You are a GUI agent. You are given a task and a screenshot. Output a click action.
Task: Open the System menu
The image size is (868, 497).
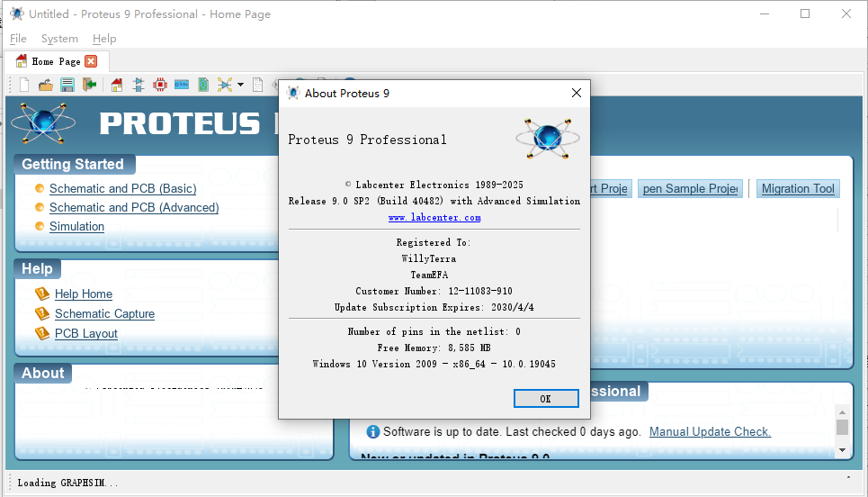59,38
